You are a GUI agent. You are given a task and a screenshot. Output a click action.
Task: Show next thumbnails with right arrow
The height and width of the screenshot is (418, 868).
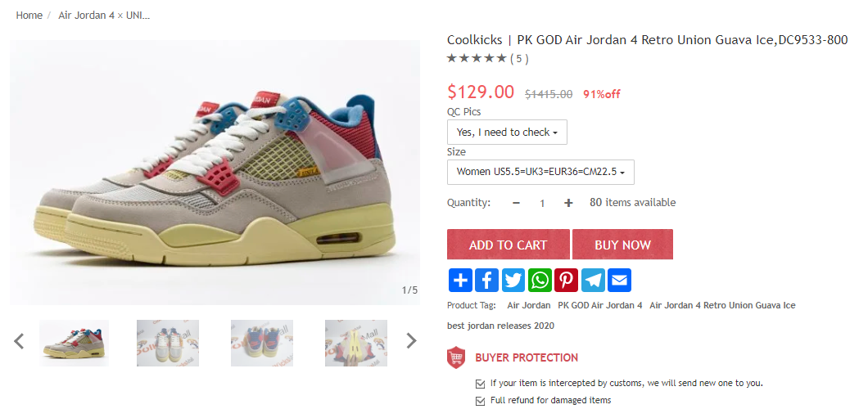[x=411, y=340]
